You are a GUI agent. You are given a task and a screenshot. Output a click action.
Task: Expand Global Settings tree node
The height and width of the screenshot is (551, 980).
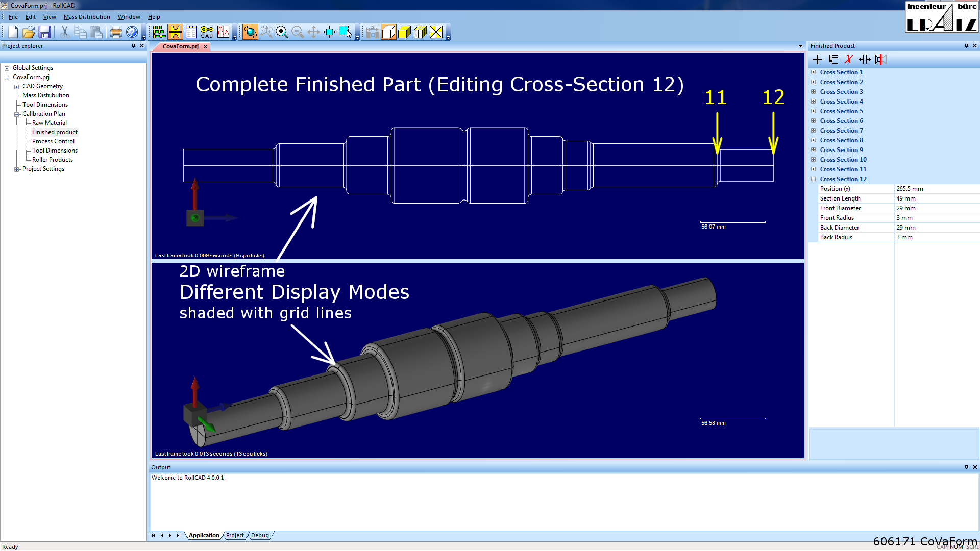pos(7,68)
